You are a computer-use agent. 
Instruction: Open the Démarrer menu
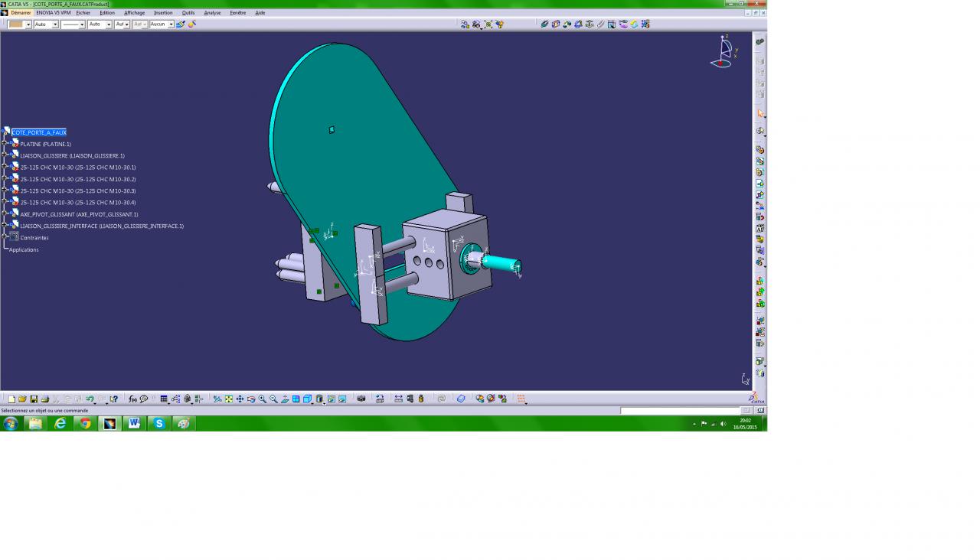tap(21, 13)
